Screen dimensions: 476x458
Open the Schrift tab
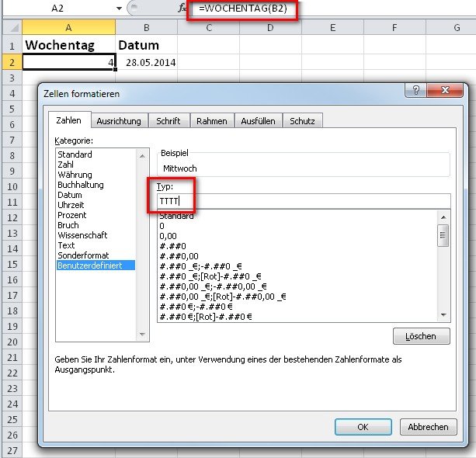[169, 121]
